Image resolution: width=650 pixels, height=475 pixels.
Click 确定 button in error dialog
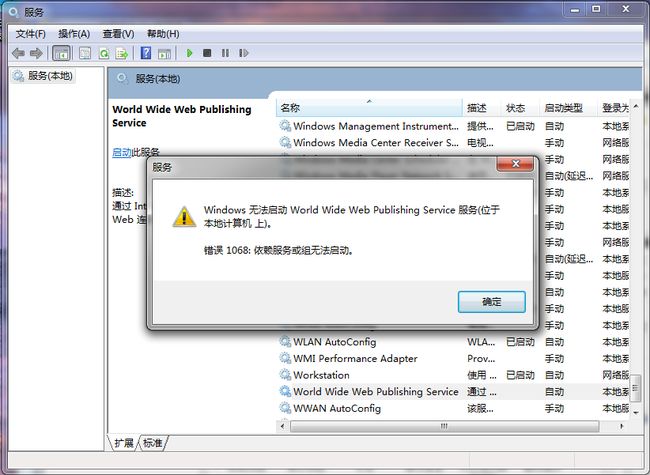pos(492,302)
